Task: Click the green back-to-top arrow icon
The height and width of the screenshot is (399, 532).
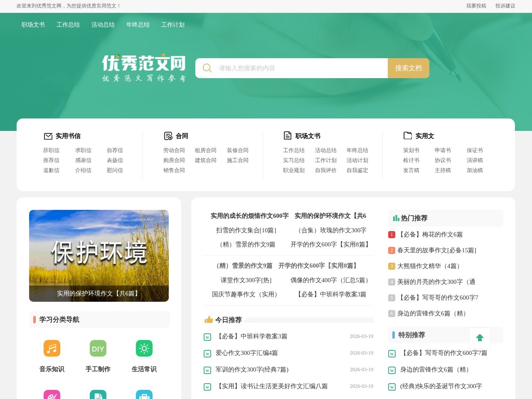Action: pos(480,338)
